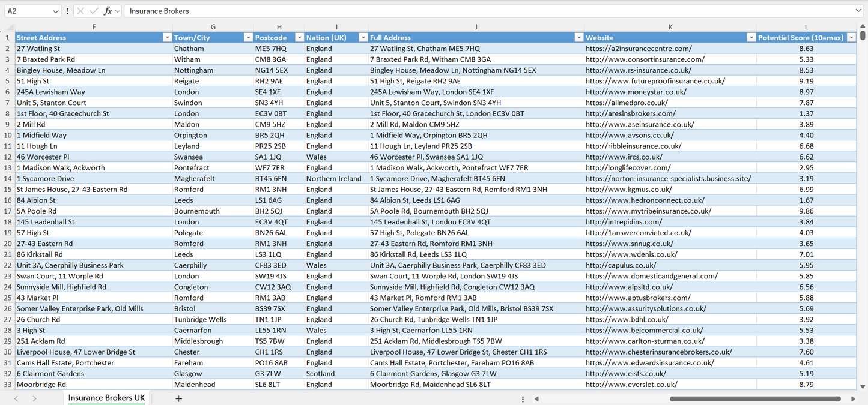
Task: Open the sheet list via the three-dot icon
Action: [522, 398]
